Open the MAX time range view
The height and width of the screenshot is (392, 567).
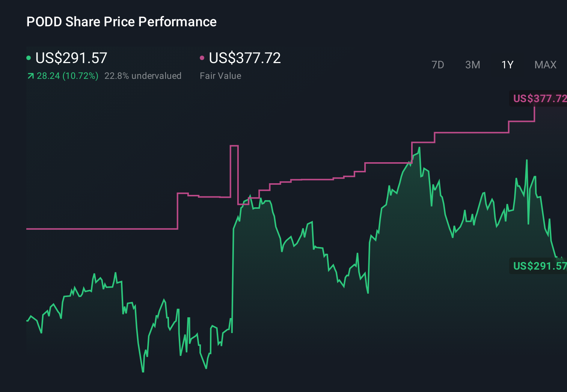(x=545, y=65)
